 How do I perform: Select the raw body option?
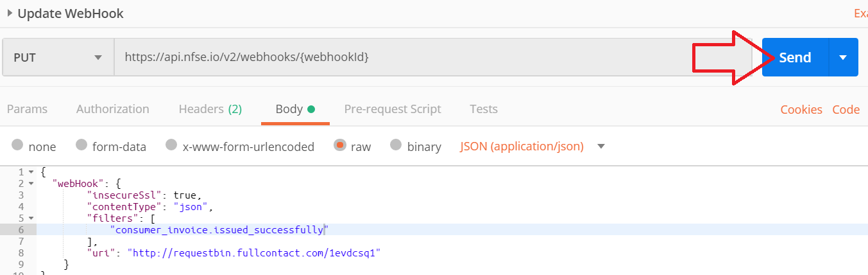(x=340, y=146)
